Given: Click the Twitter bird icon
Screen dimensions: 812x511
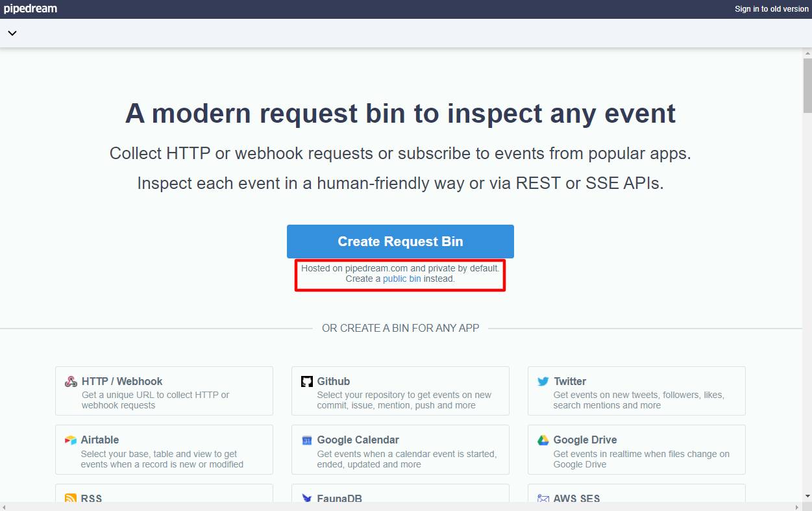Looking at the screenshot, I should tap(543, 382).
